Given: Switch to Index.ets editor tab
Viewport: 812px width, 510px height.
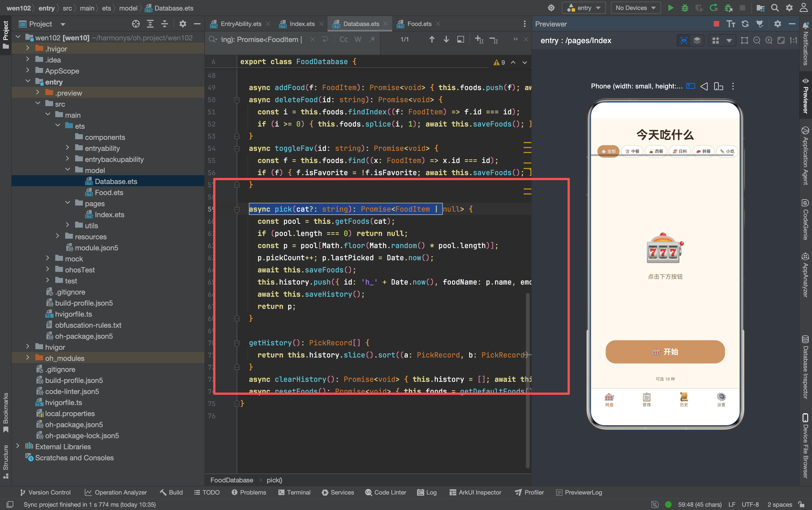Looking at the screenshot, I should click(x=302, y=23).
